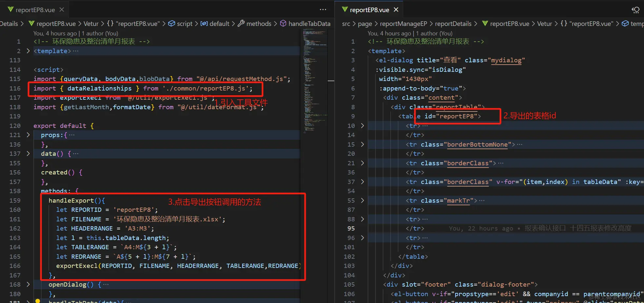
Task: Click the git blame code lens in left editor
Action: tap(76, 33)
